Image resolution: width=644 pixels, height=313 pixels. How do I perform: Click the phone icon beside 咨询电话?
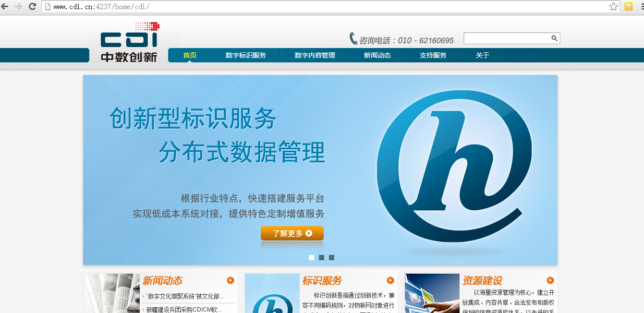353,38
